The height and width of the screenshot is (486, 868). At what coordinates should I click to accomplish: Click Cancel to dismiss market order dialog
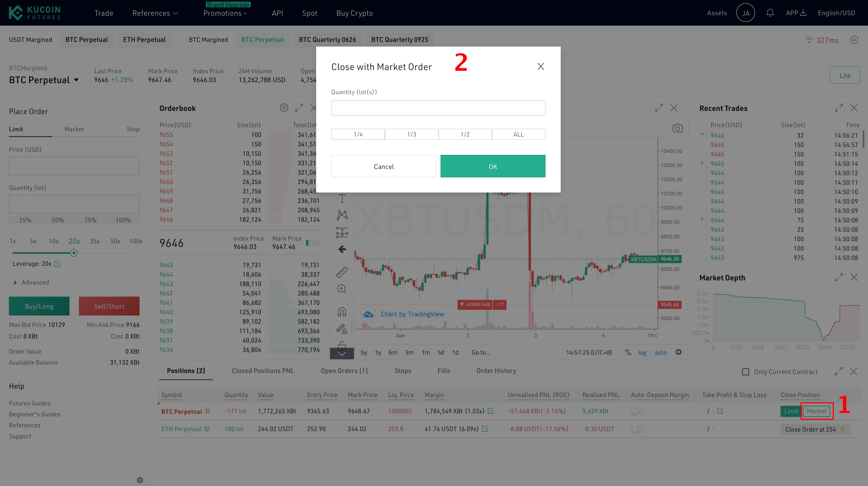(384, 166)
